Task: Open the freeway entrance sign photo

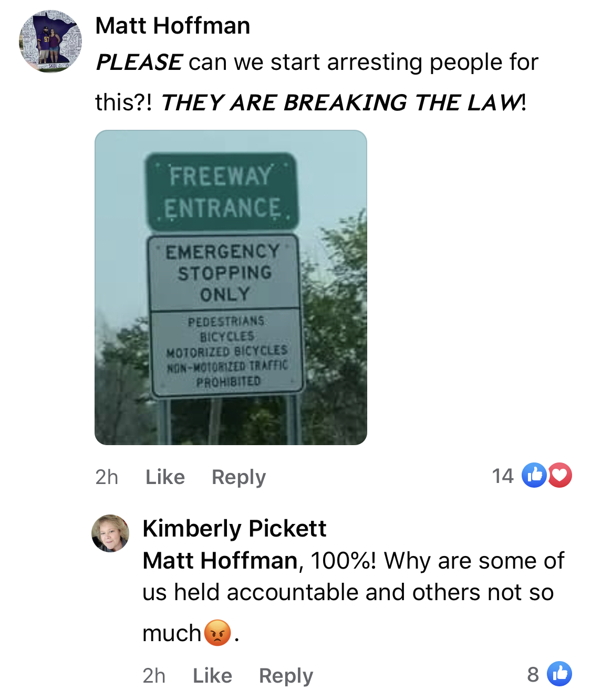Action: tap(231, 287)
